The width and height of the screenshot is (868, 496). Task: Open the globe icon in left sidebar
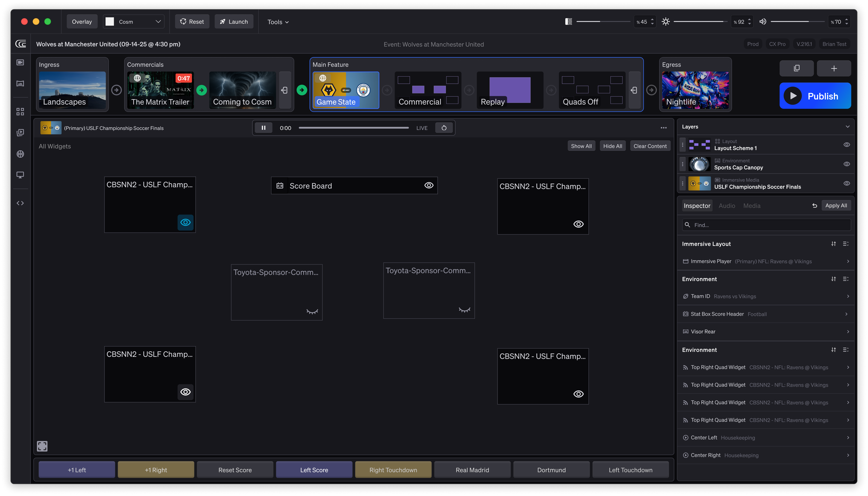click(x=20, y=154)
